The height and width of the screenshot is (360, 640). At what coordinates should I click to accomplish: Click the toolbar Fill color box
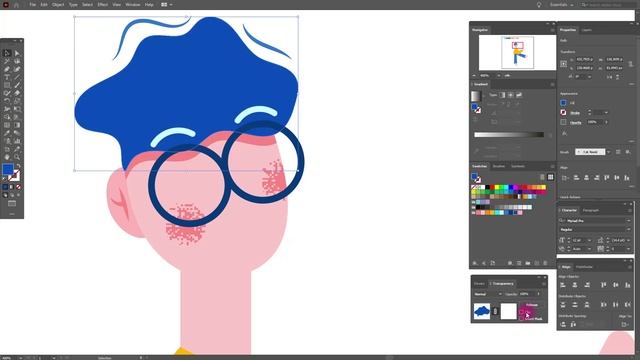[7, 169]
